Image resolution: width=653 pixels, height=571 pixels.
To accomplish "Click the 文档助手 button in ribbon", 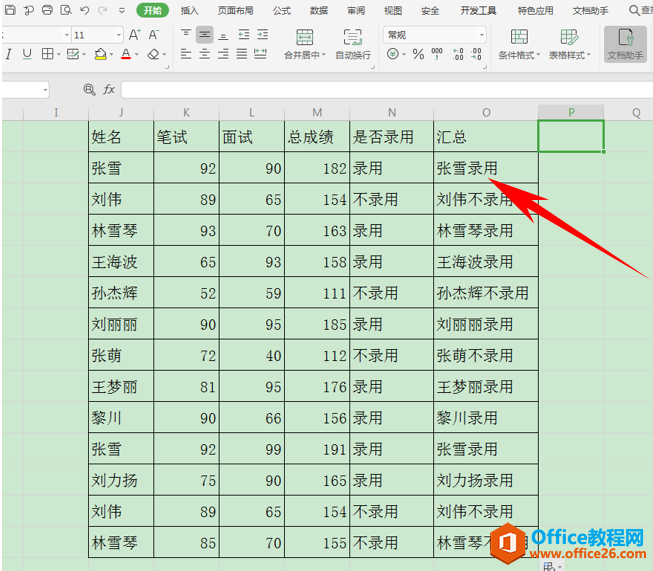I will 625,44.
